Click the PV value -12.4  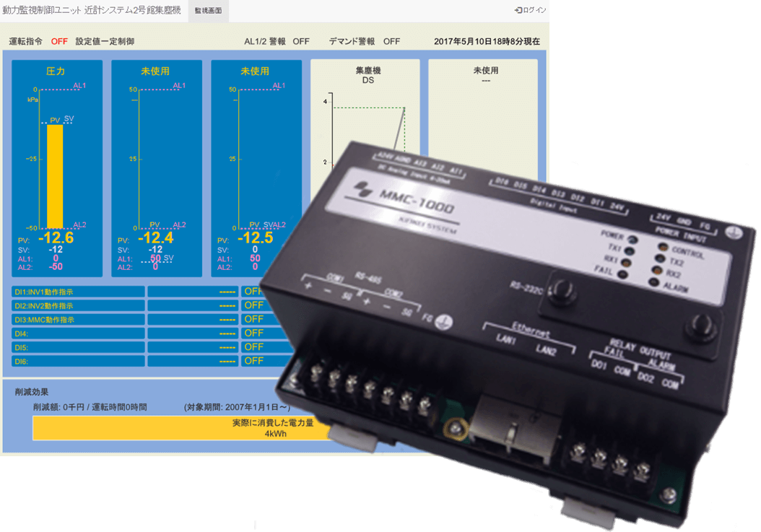(155, 237)
